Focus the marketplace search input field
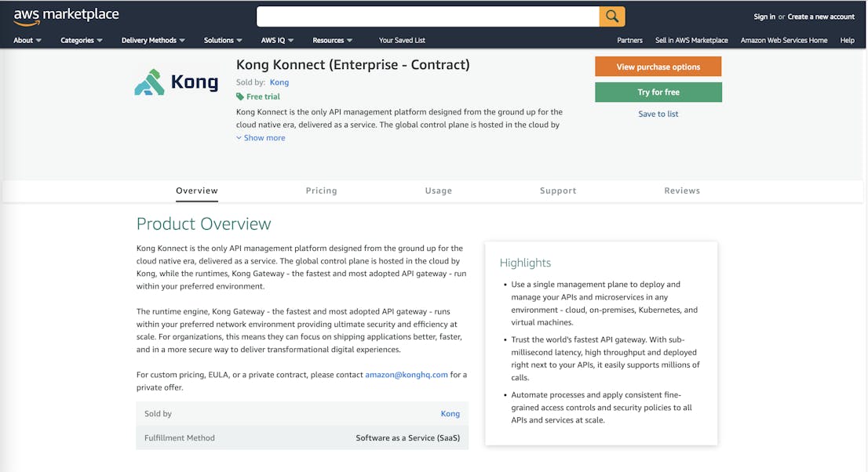This screenshot has width=868, height=472. pos(428,16)
